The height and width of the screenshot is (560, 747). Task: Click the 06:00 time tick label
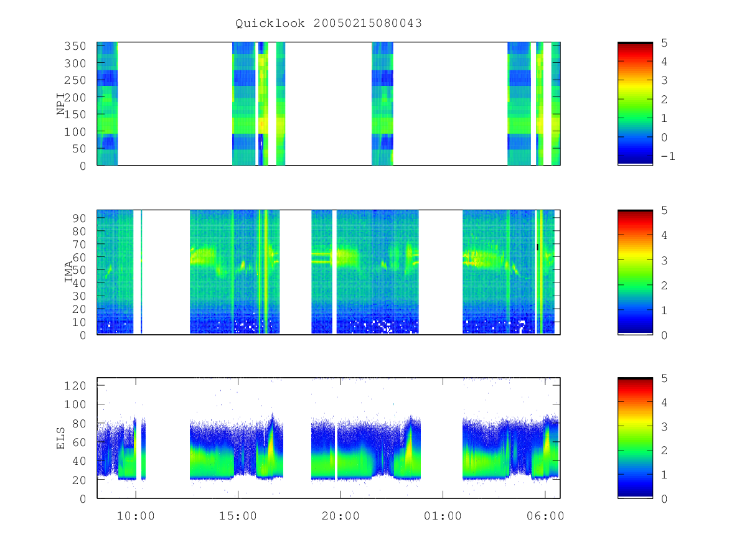[x=545, y=516]
